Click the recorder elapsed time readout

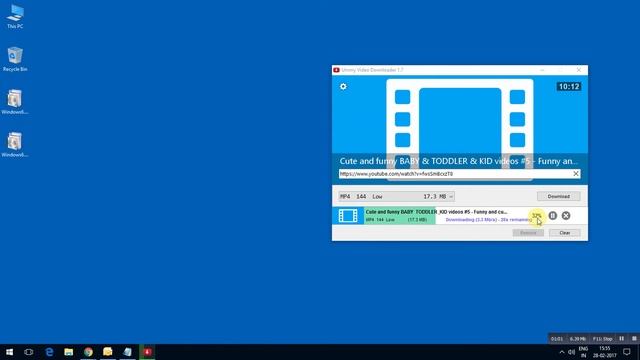click(x=557, y=339)
